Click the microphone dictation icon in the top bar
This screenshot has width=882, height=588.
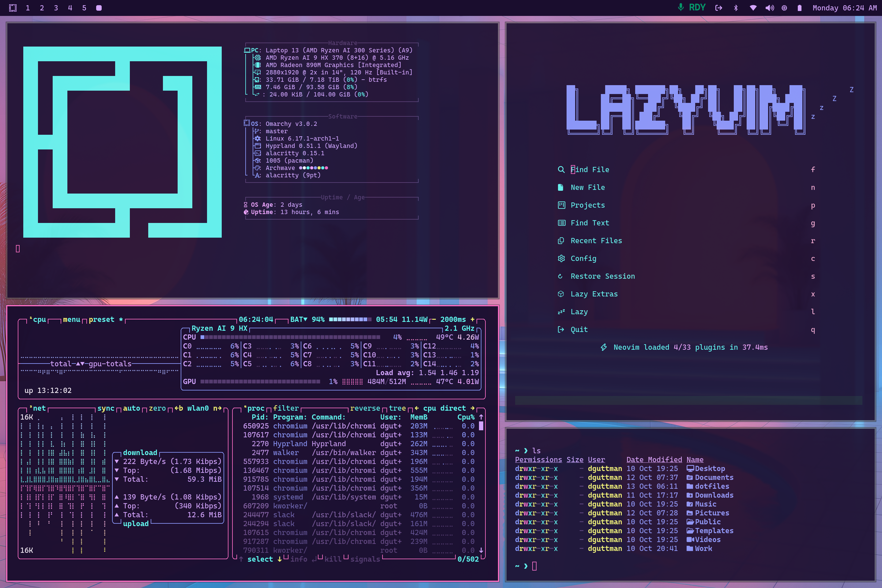coord(680,7)
